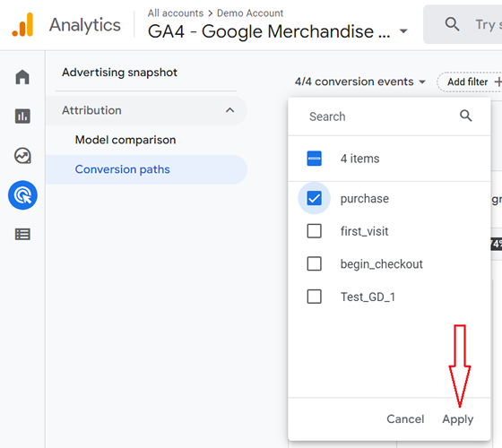
Task: Check the begin_checkout checkbox
Action: [314, 263]
